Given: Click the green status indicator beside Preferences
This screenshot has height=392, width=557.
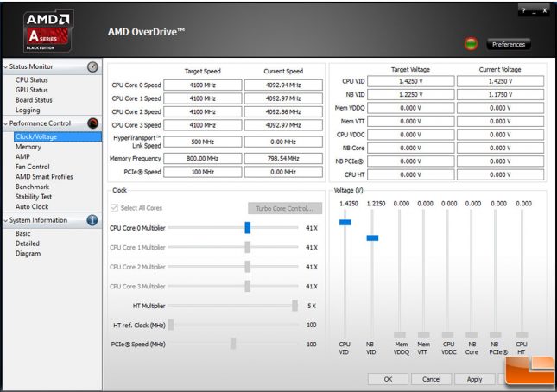Looking at the screenshot, I should tap(471, 44).
